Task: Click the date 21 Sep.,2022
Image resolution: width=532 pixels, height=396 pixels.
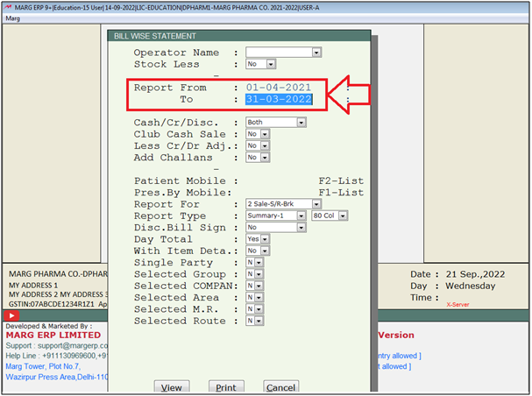Action: click(475, 274)
